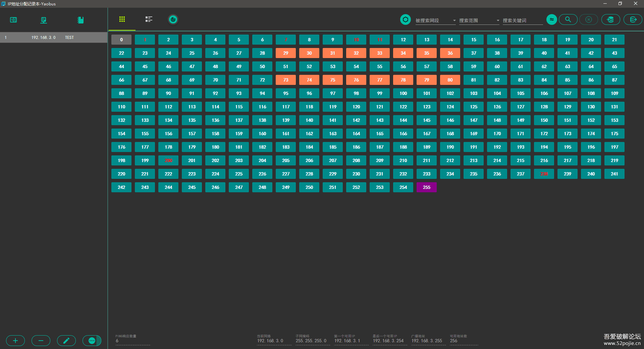The image size is (644, 349).
Task: Click the export database icon button
Action: [633, 19]
